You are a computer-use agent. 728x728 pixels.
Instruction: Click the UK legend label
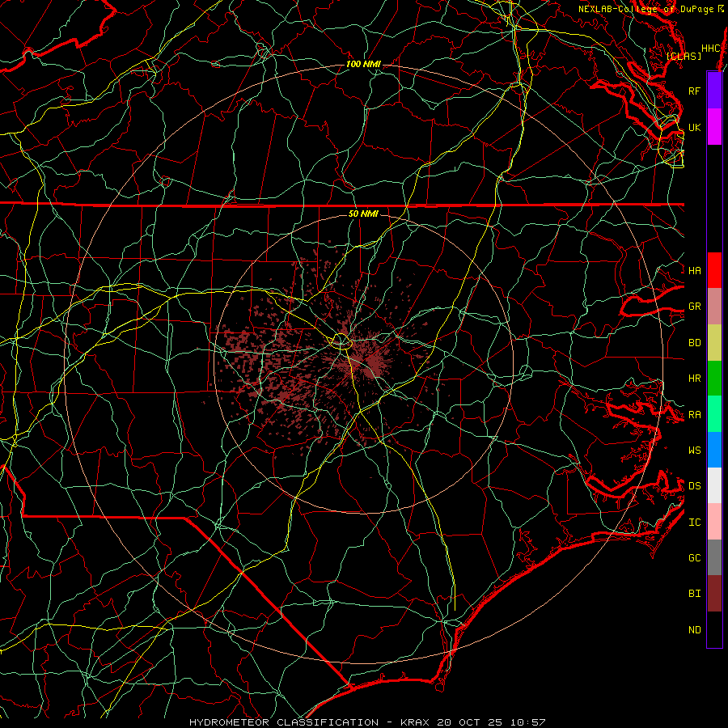[694, 127]
